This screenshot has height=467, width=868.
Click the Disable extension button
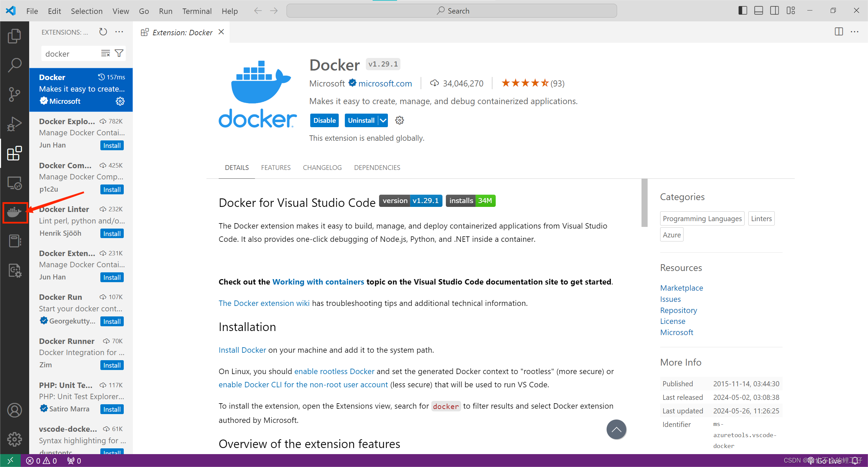click(x=324, y=120)
